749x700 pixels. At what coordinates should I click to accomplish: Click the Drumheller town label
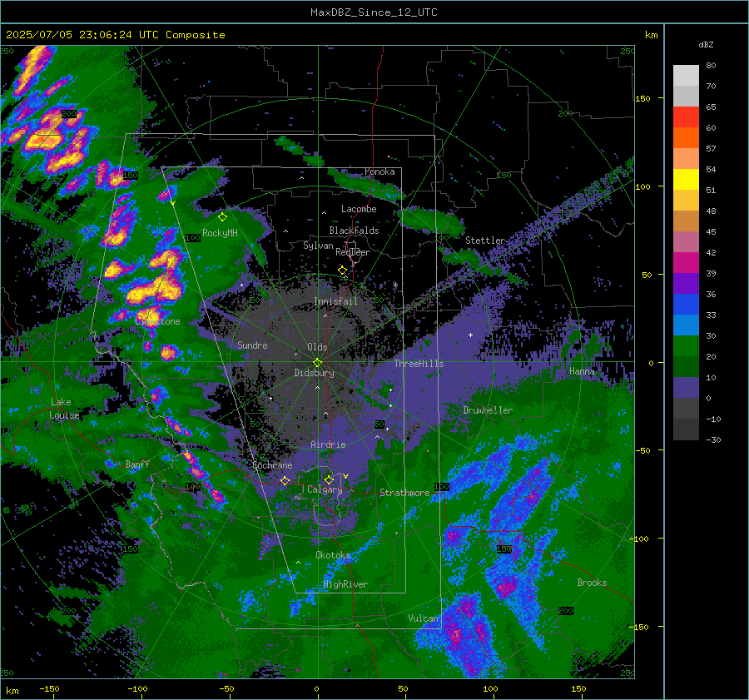coord(488,410)
